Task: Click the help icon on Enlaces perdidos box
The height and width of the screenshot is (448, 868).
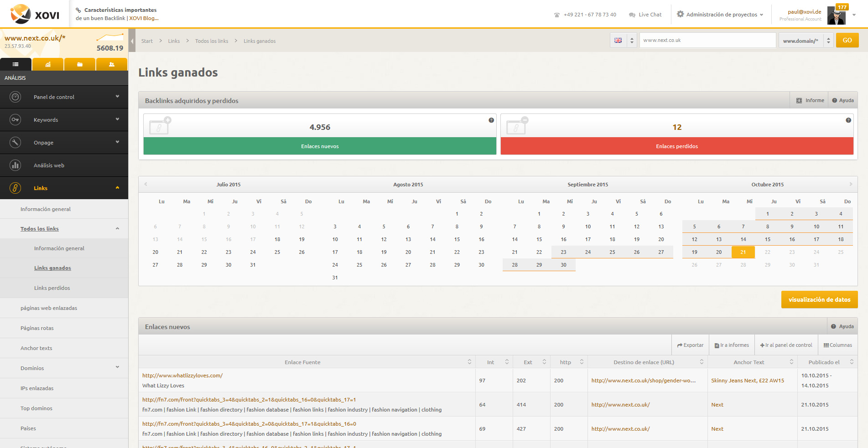Action: [848, 120]
